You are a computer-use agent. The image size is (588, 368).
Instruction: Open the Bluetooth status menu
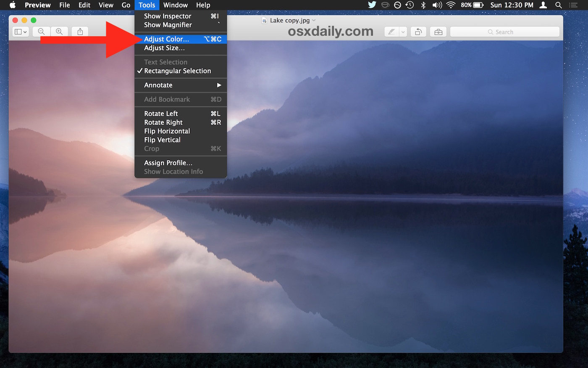tap(423, 5)
